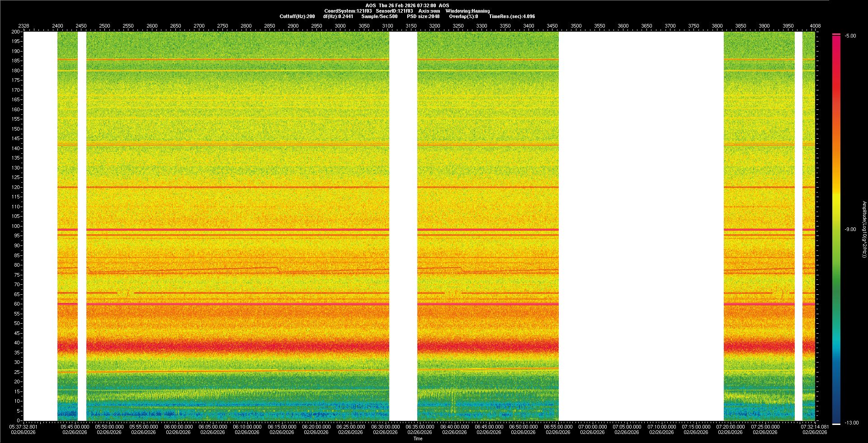Select the -13.00 colorbar minimum label
Viewport: 868px width, 443px height.
[x=851, y=423]
